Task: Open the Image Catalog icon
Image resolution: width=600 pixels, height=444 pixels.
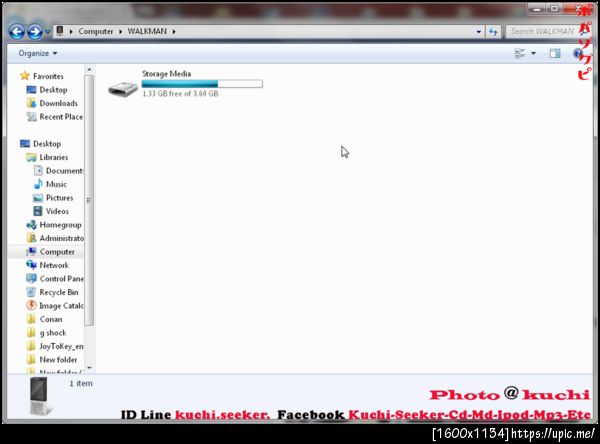Action: 31,305
